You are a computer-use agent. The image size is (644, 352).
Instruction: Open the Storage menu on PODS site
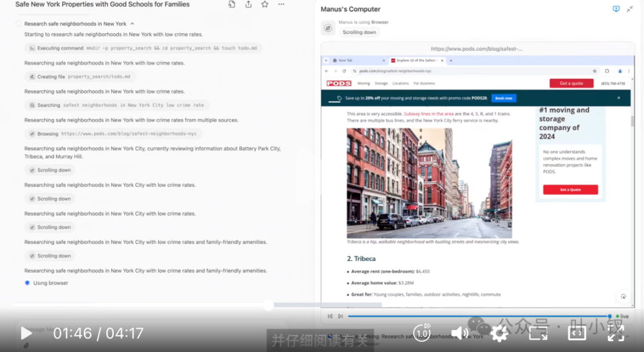point(381,84)
